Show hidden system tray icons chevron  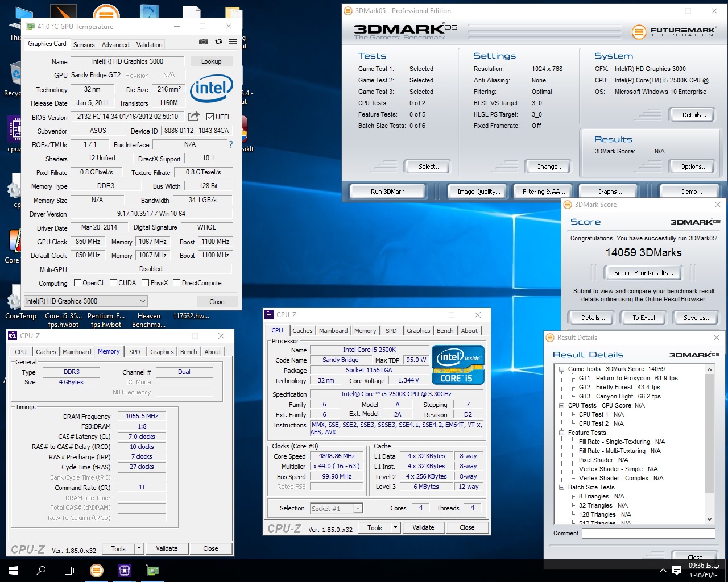pos(663,571)
